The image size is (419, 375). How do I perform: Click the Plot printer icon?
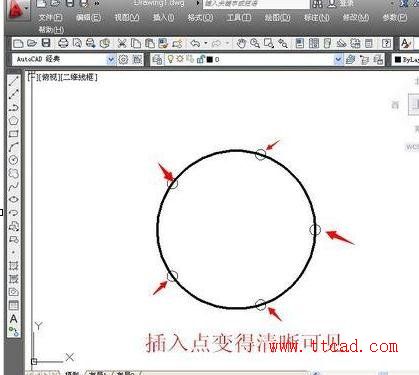pyautogui.click(x=63, y=43)
